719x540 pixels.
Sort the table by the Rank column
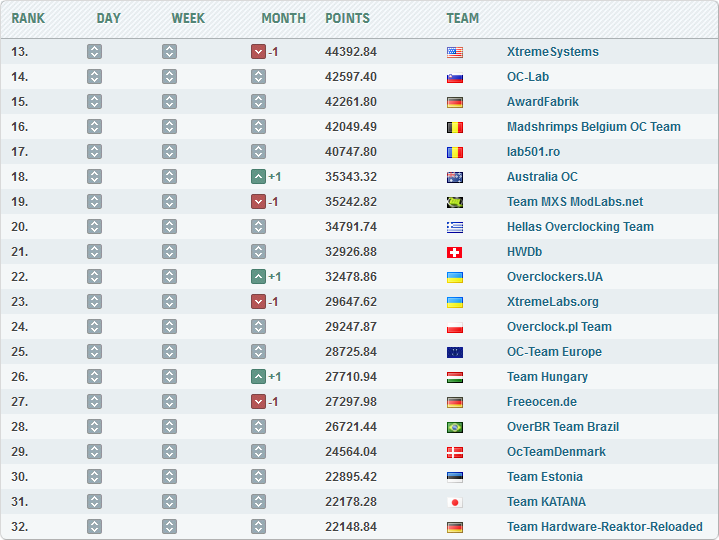[x=28, y=18]
